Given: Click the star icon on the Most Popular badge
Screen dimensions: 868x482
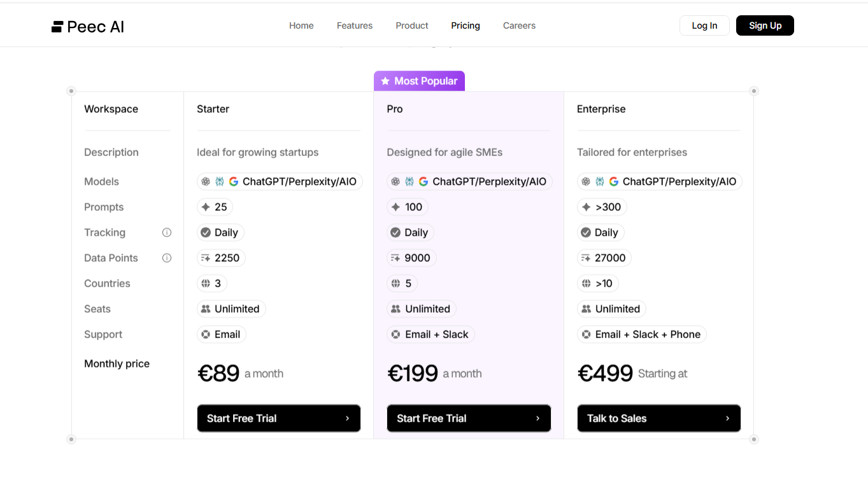Looking at the screenshot, I should (385, 80).
